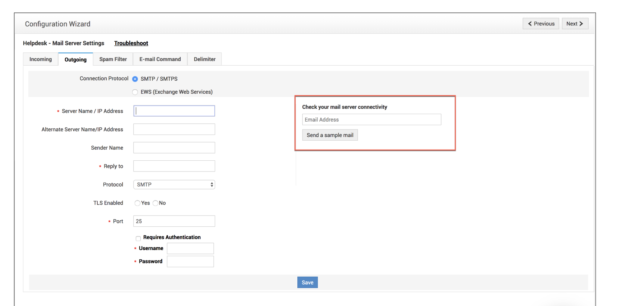Viewport: 644px width, 306px height.
Task: Click the Email Address connectivity field
Action: [x=371, y=119]
